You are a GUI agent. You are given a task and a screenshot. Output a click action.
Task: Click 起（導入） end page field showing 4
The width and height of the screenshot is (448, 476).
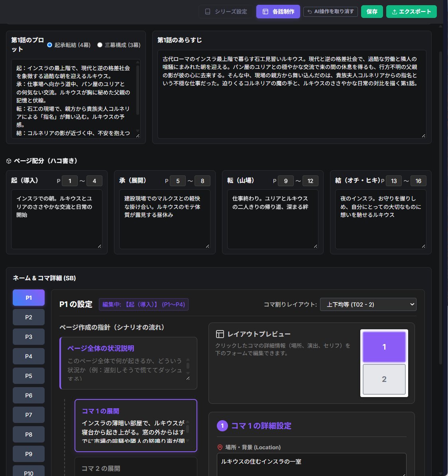click(x=94, y=181)
